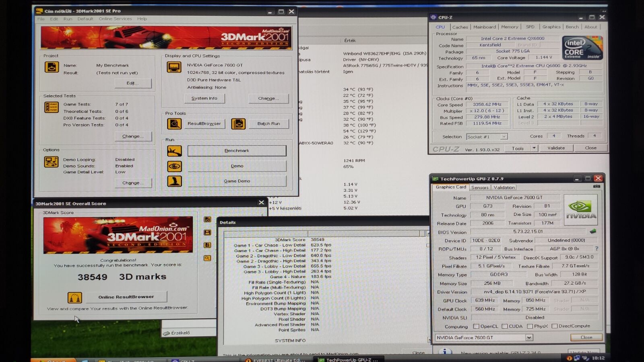Viewport: 644px width, 362px height.
Task: Switch to the About tab in CPU-Z
Action: pos(591,27)
